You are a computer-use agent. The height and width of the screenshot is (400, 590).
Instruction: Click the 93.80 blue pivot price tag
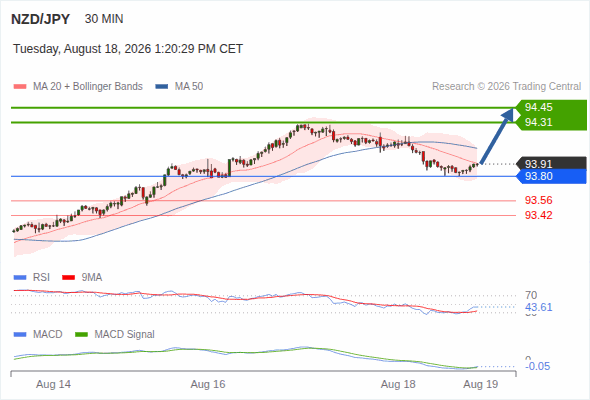[551, 176]
